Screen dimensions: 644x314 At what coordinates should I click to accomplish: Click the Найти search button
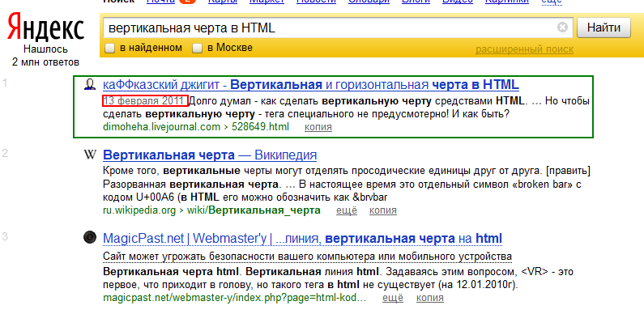[x=603, y=28]
